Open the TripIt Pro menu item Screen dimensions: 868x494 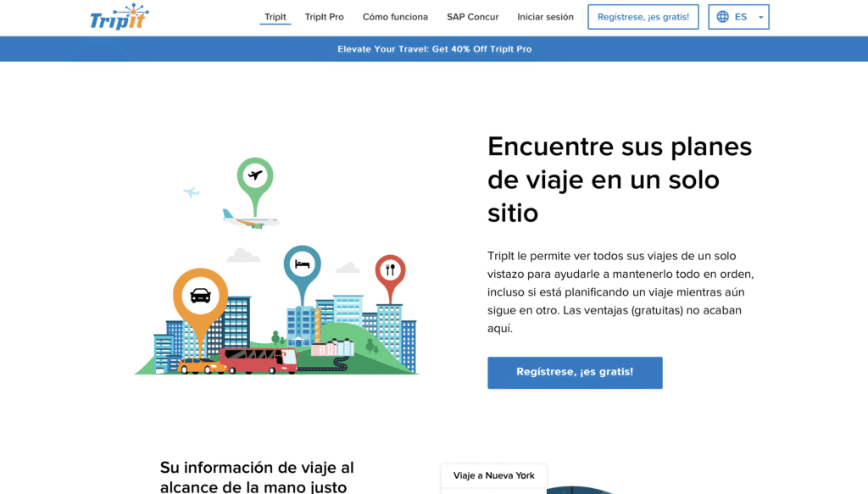325,17
